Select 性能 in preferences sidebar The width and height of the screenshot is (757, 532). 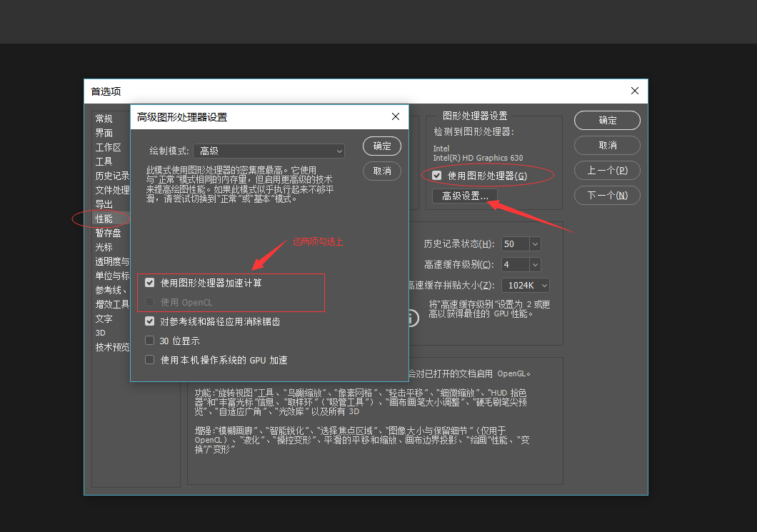click(104, 219)
